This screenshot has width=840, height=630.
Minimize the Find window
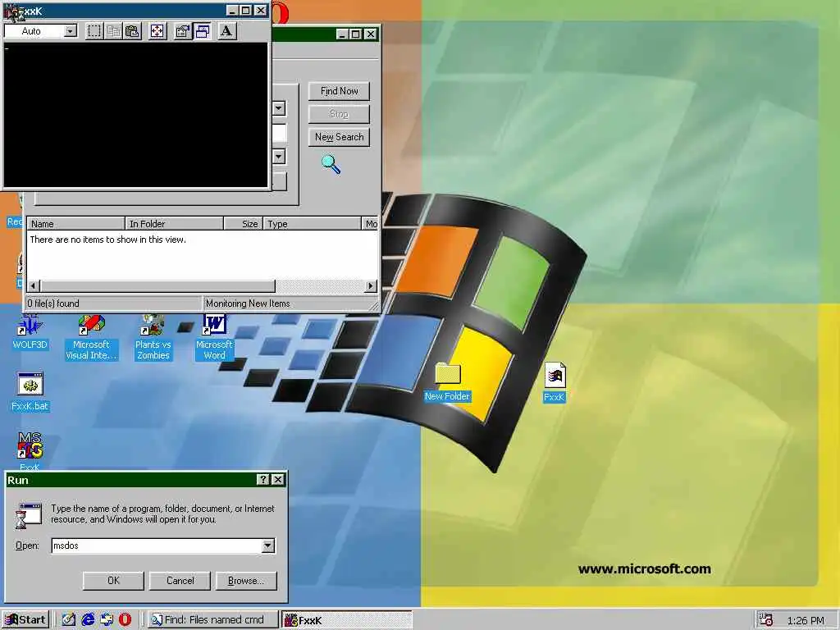[343, 34]
